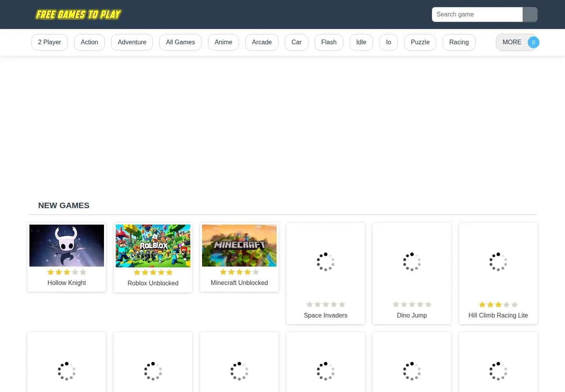565x392 pixels.
Task: Select the Idle games category
Action: (361, 42)
